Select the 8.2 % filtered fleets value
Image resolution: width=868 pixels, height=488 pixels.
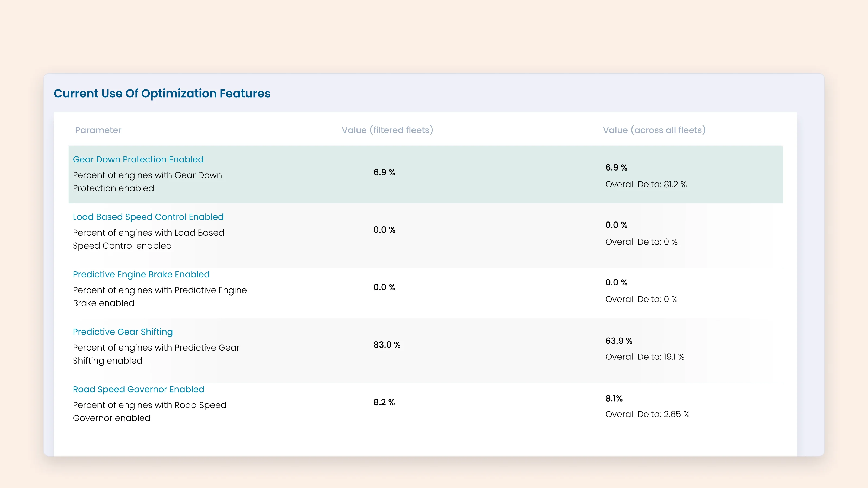pos(384,402)
